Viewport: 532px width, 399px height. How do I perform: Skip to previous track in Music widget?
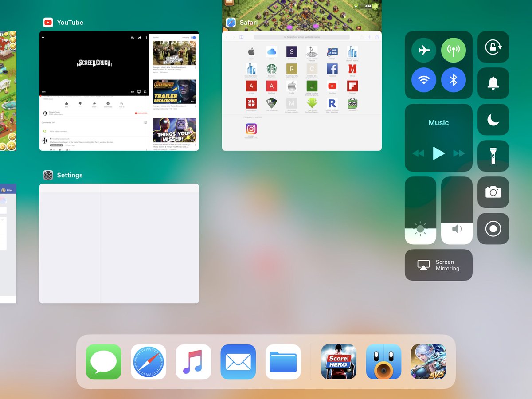418,153
